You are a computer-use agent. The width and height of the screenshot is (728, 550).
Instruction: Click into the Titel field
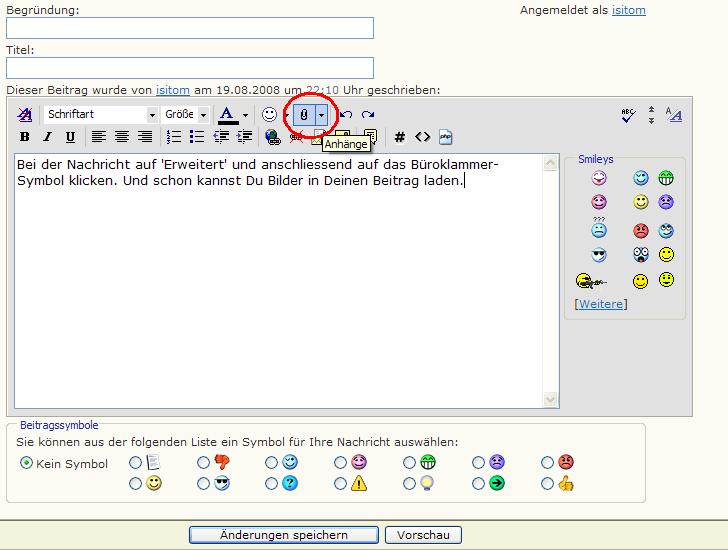(x=190, y=68)
